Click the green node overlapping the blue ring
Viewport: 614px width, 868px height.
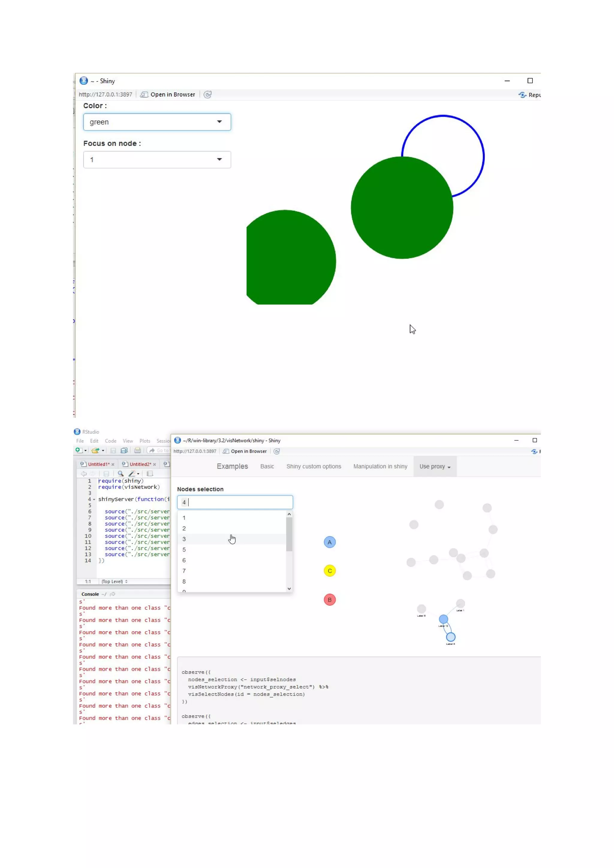point(402,207)
